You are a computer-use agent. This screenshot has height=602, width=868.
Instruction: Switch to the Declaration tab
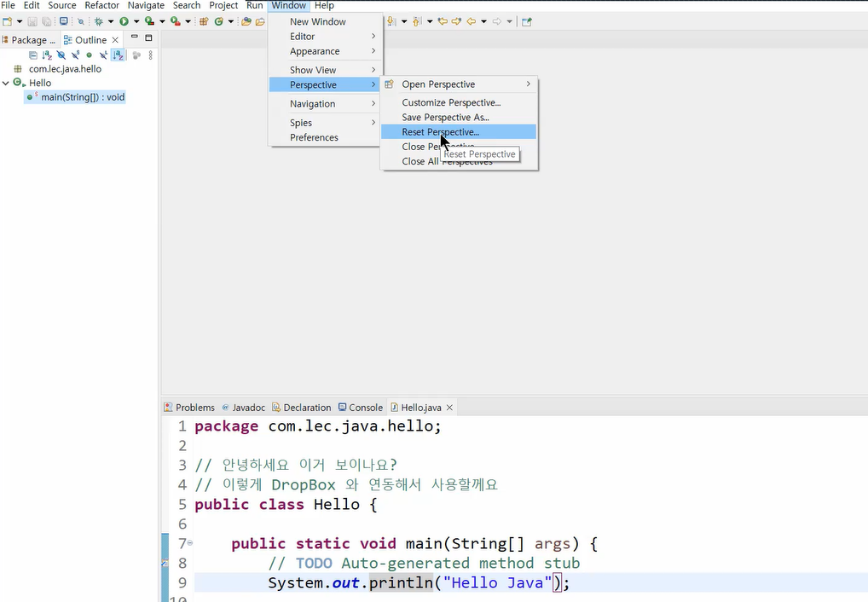tap(302, 408)
